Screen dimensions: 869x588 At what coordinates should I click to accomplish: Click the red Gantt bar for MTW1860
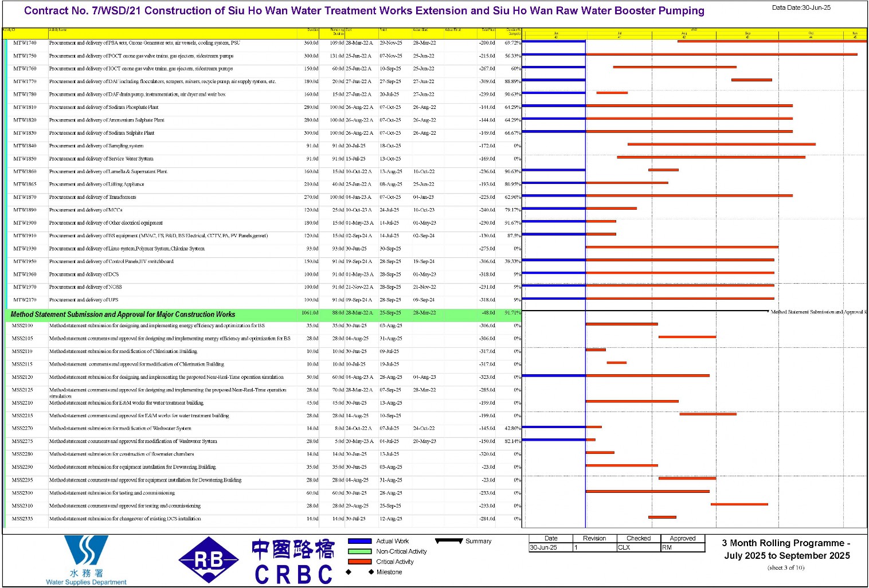point(663,170)
